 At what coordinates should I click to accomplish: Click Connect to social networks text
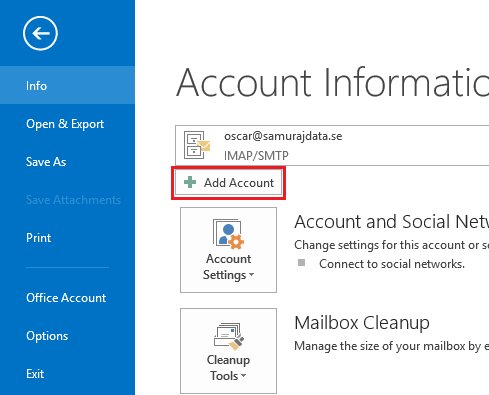[x=392, y=264]
